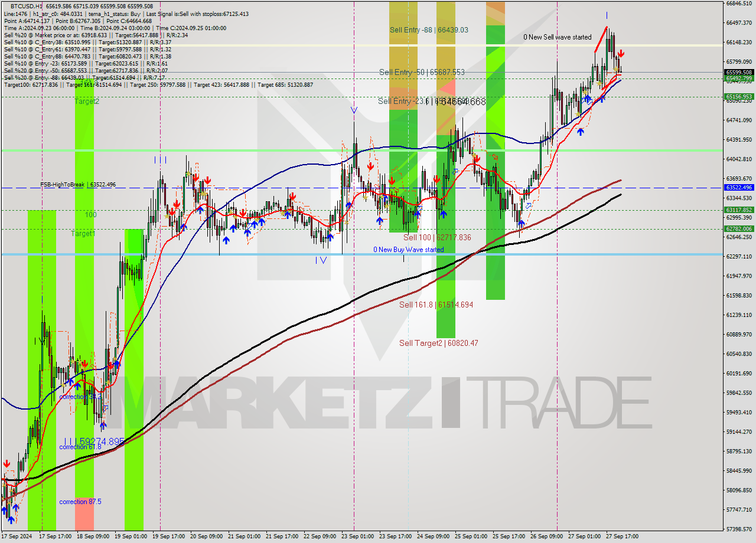Click the blue price tag 63522.496
The width and height of the screenshot is (756, 543).
739,187
